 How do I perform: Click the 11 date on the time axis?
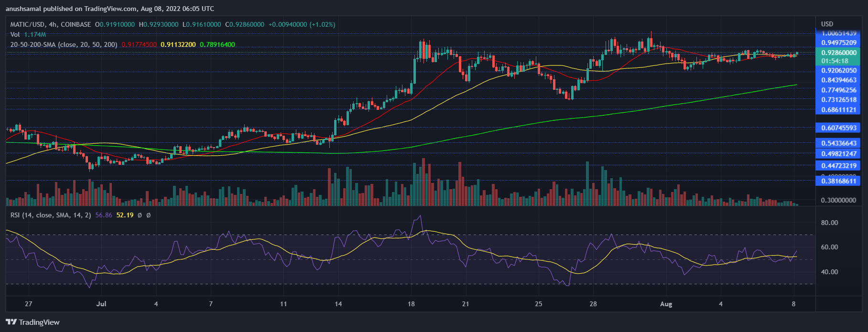tap(283, 304)
